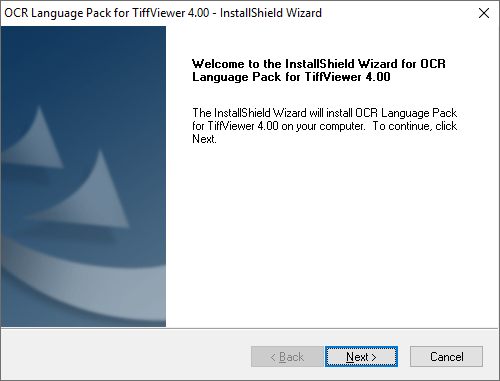Click the word "Next." ending the description
This screenshot has width=500, height=381.
(x=204, y=139)
